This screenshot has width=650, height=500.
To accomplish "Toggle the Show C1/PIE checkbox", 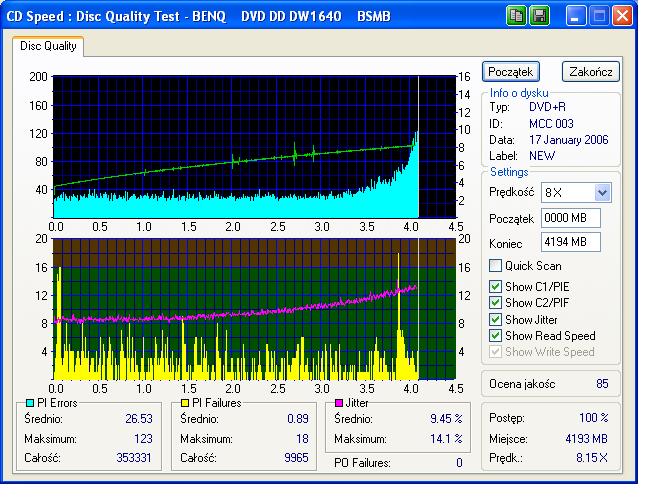I will [x=495, y=287].
